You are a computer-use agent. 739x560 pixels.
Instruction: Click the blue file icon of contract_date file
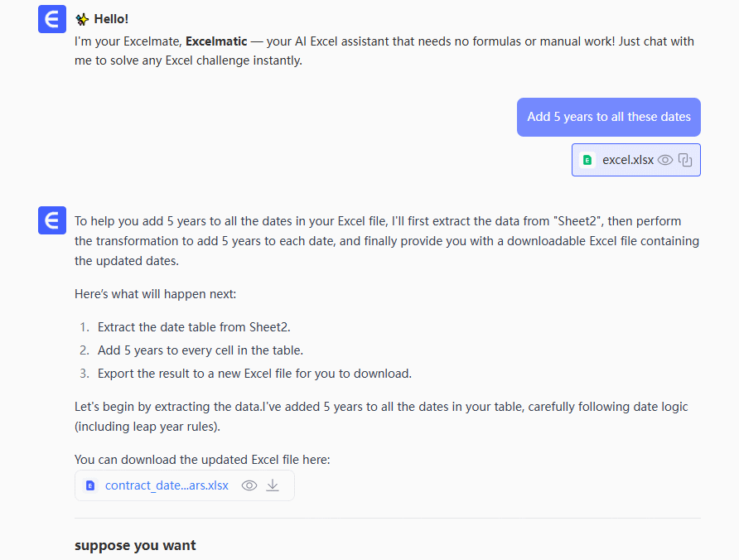(x=90, y=485)
